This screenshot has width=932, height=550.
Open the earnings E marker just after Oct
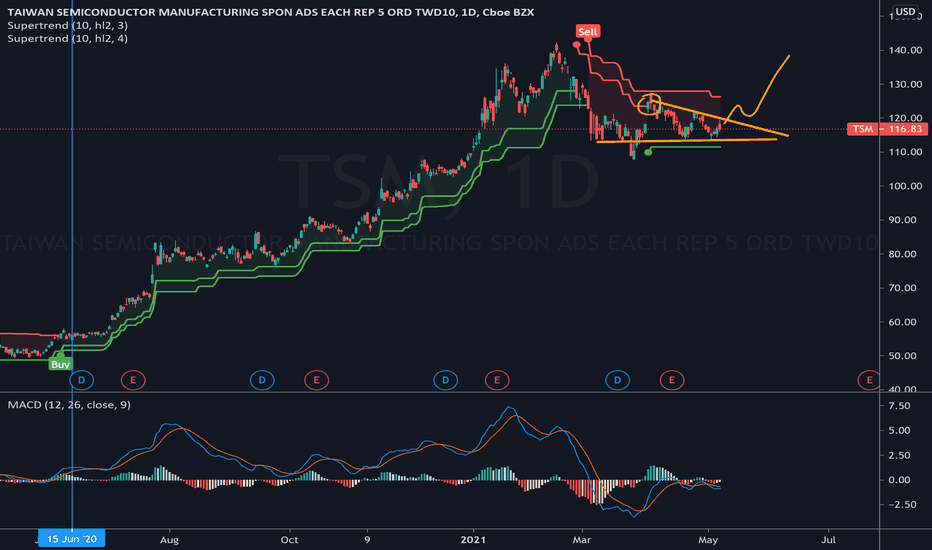316,380
